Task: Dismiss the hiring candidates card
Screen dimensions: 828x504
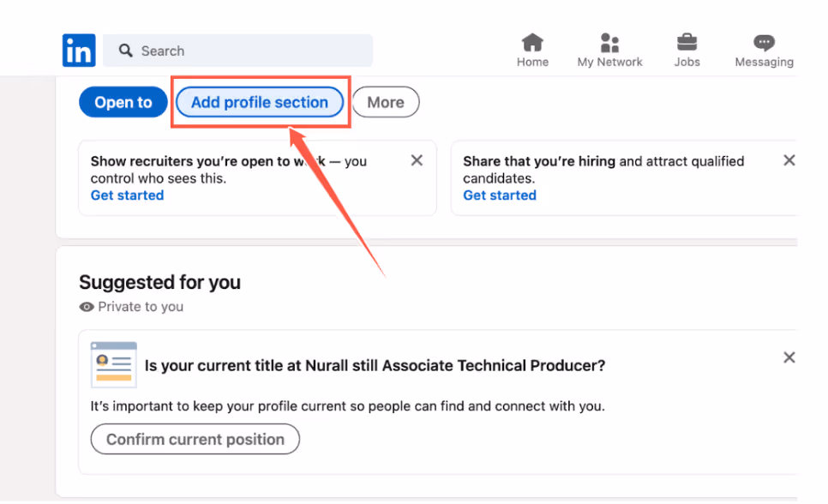Action: point(789,159)
